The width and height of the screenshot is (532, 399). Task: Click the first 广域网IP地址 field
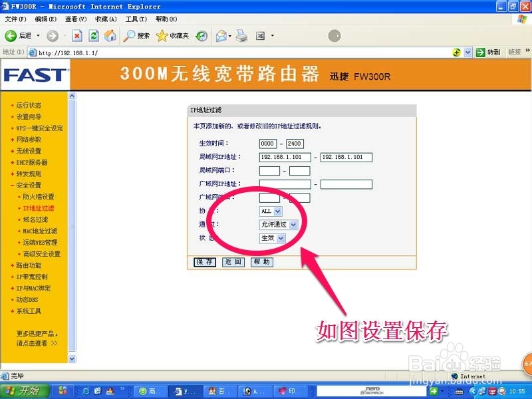pos(285,184)
